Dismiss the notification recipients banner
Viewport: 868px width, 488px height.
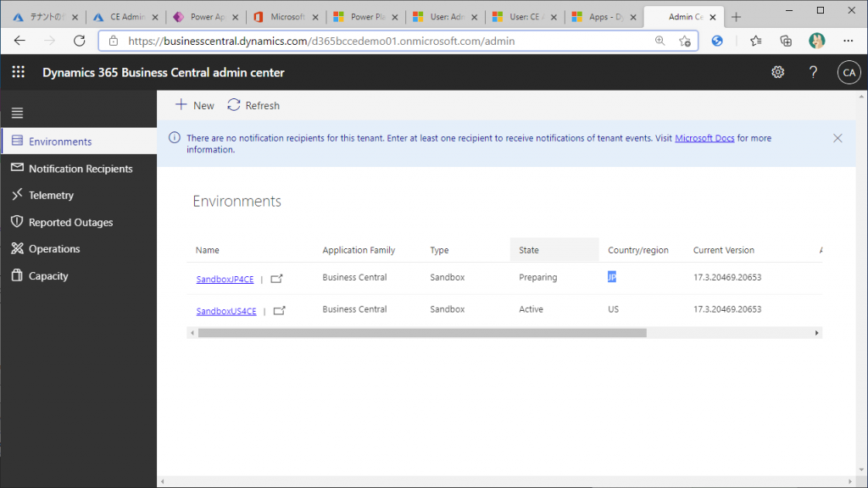pos(837,138)
